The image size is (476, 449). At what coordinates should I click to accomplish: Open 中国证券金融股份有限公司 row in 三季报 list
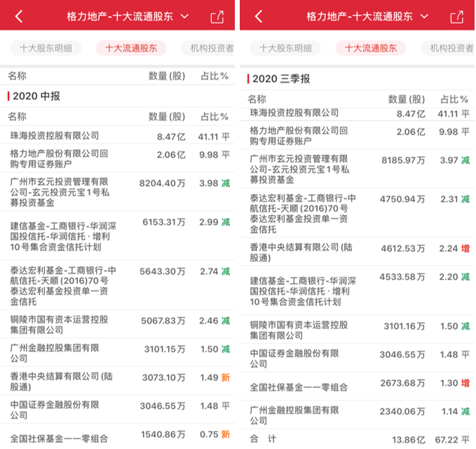357,358
